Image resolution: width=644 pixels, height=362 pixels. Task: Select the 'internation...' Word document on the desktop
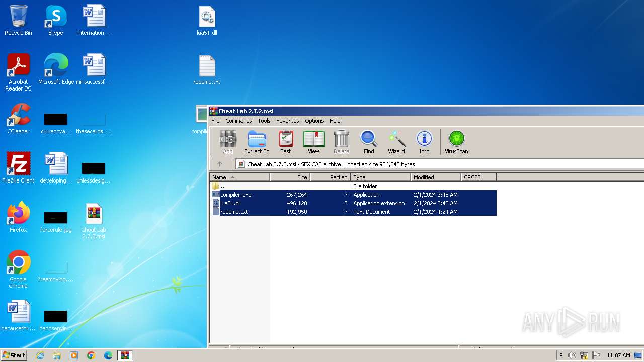click(x=93, y=20)
